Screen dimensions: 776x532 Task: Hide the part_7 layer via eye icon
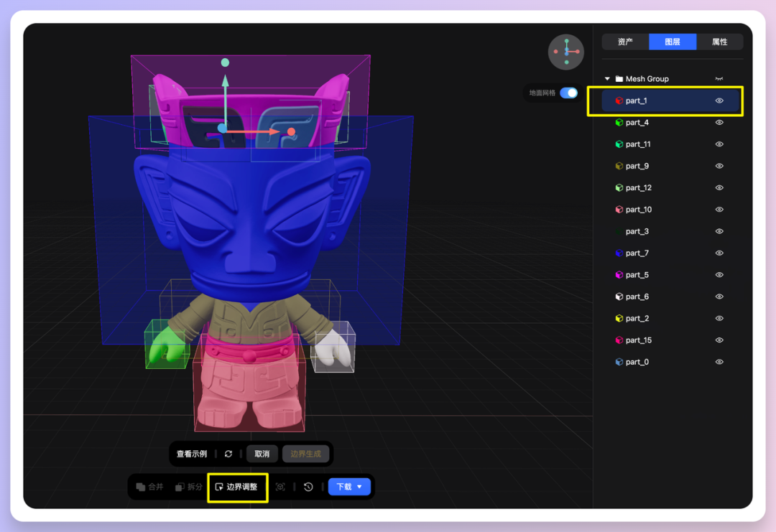pos(719,253)
